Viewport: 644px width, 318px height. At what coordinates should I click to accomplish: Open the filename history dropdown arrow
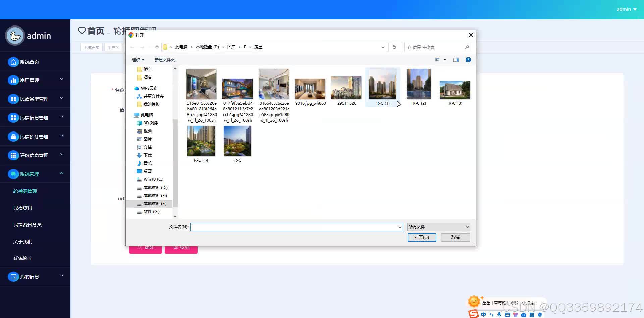pyautogui.click(x=400, y=227)
